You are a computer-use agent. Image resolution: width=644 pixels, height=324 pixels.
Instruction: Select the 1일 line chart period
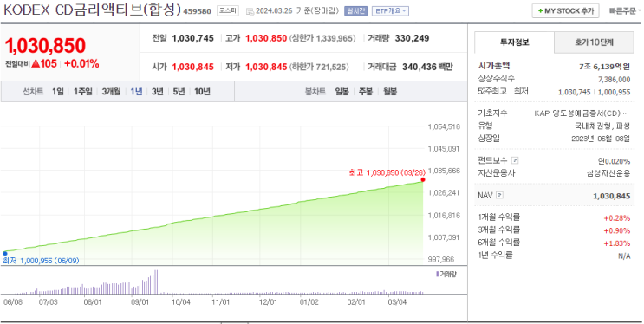(57, 92)
